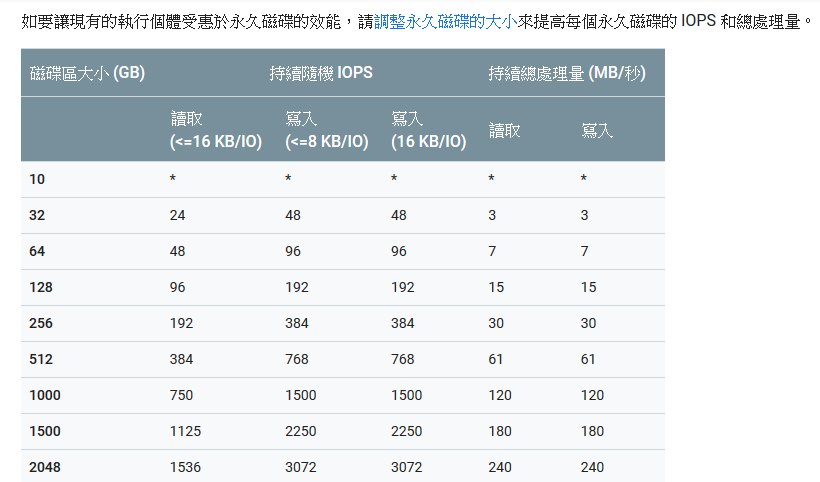
Task: Click write 16 KB value 3072 in row 2048
Action: point(406,467)
